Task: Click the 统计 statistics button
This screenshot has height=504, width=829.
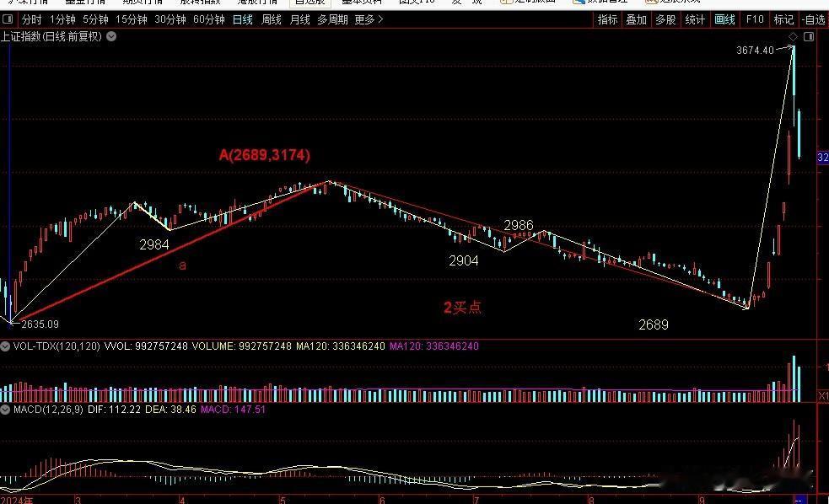Action: (695, 19)
